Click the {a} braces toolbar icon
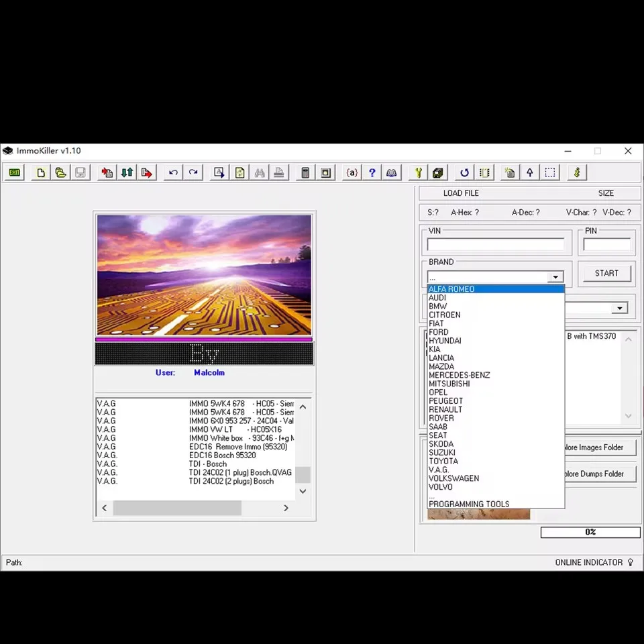The height and width of the screenshot is (644, 644). click(352, 173)
